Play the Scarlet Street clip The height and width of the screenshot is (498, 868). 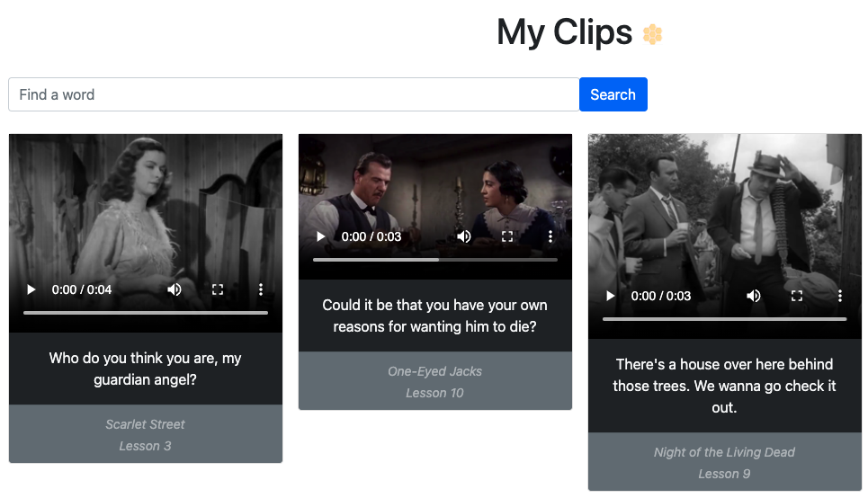coord(31,289)
